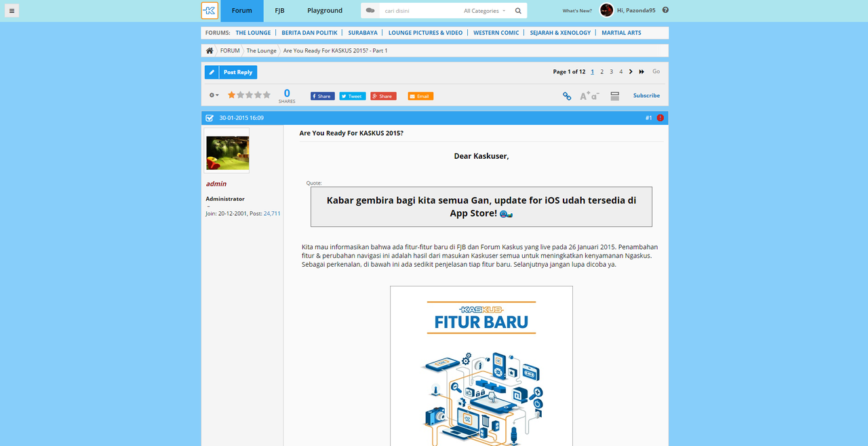Screen dimensions: 868x446
Task: Switch to the Playground tab
Action: pos(325,11)
